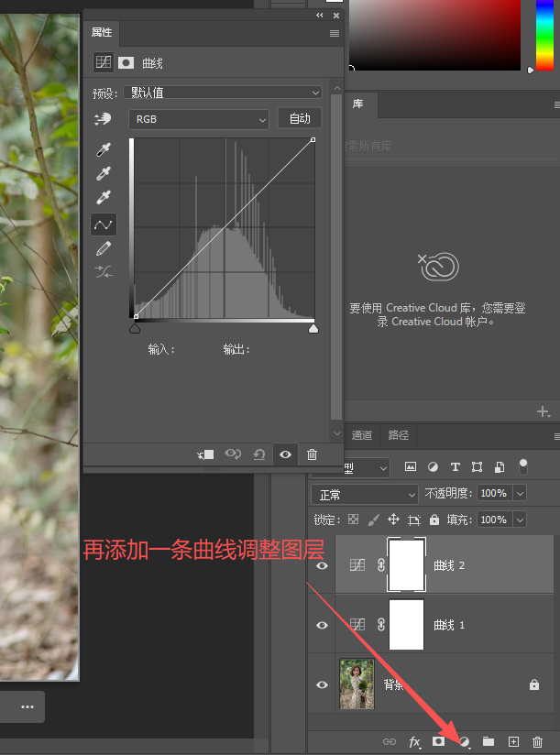Create a new layer

pos(513,741)
